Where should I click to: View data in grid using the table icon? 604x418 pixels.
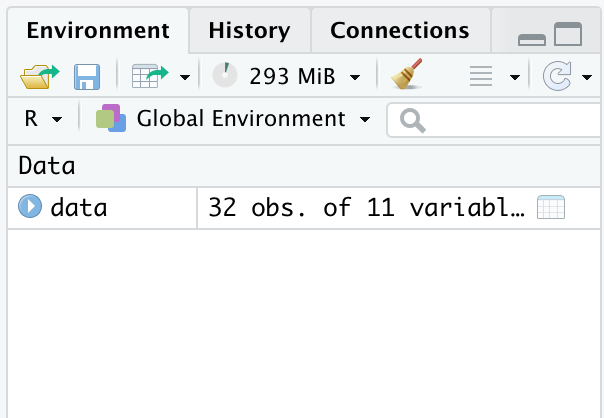tap(551, 207)
